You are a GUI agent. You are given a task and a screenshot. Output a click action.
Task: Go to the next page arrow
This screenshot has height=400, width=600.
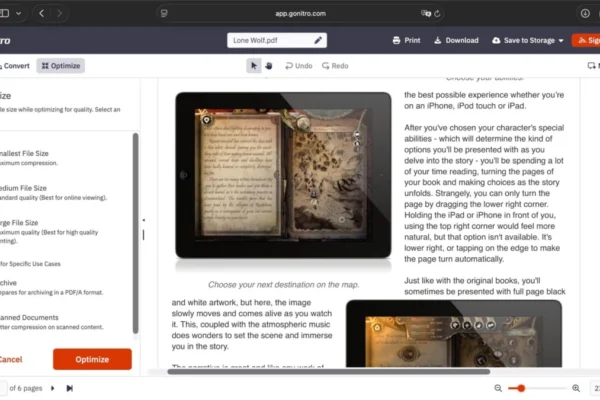(x=52, y=388)
